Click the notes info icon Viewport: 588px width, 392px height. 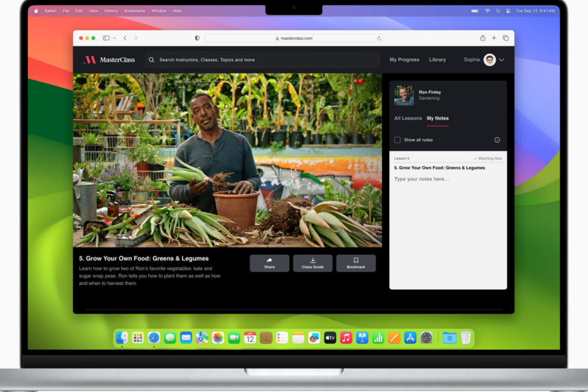(x=497, y=140)
